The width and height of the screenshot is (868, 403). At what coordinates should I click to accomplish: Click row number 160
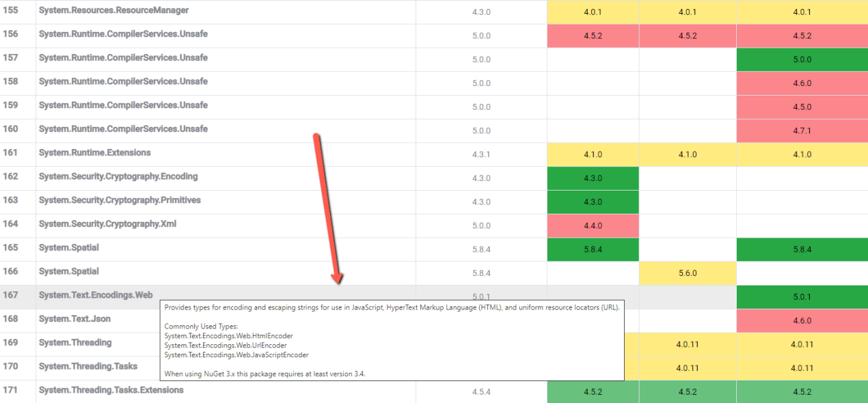pyautogui.click(x=11, y=129)
